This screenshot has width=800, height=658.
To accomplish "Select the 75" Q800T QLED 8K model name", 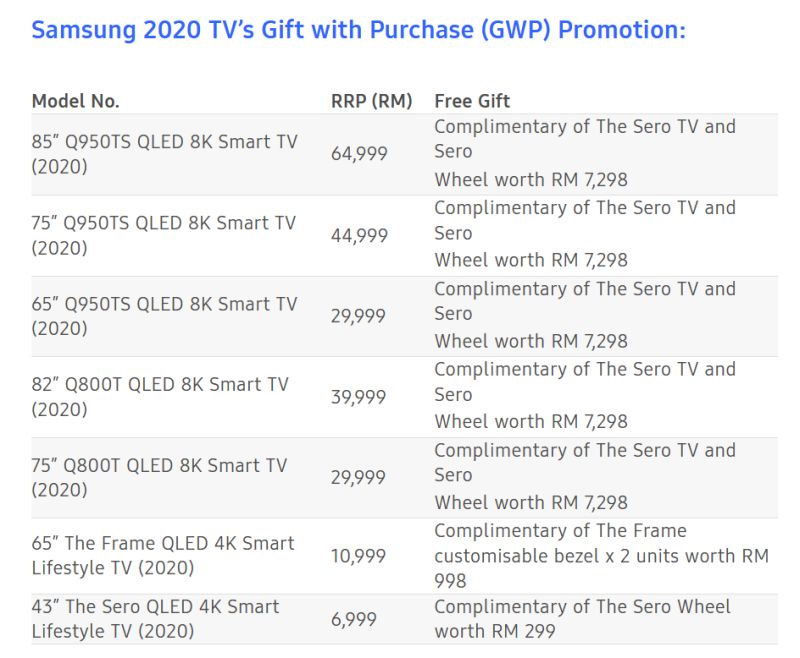I will click(x=159, y=477).
